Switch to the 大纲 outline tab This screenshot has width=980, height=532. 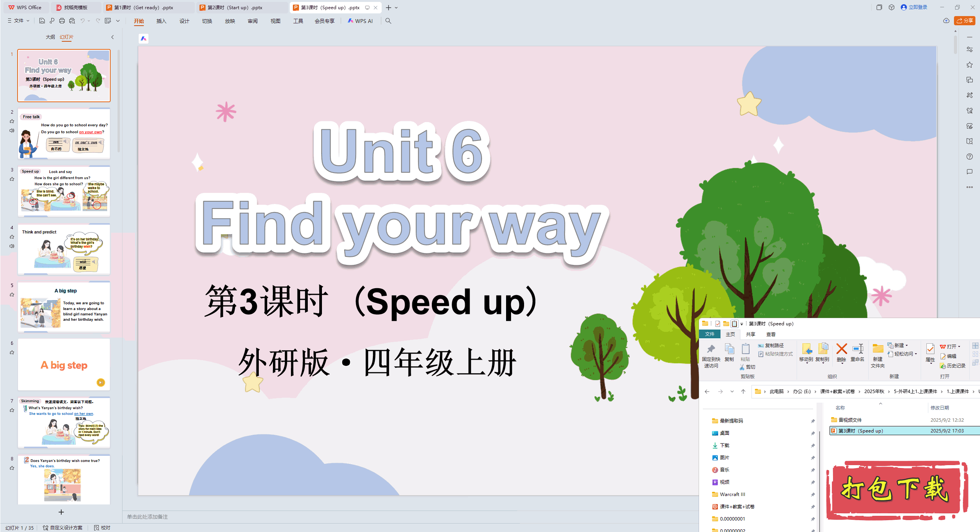pyautogui.click(x=50, y=37)
